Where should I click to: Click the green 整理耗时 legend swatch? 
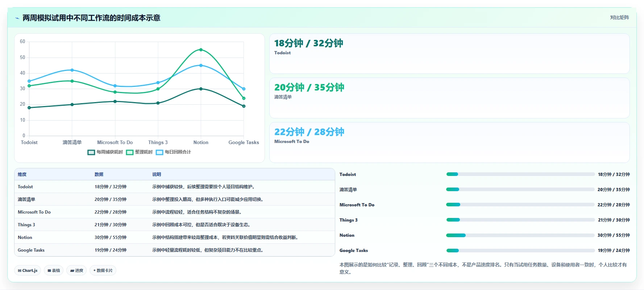[x=130, y=152]
